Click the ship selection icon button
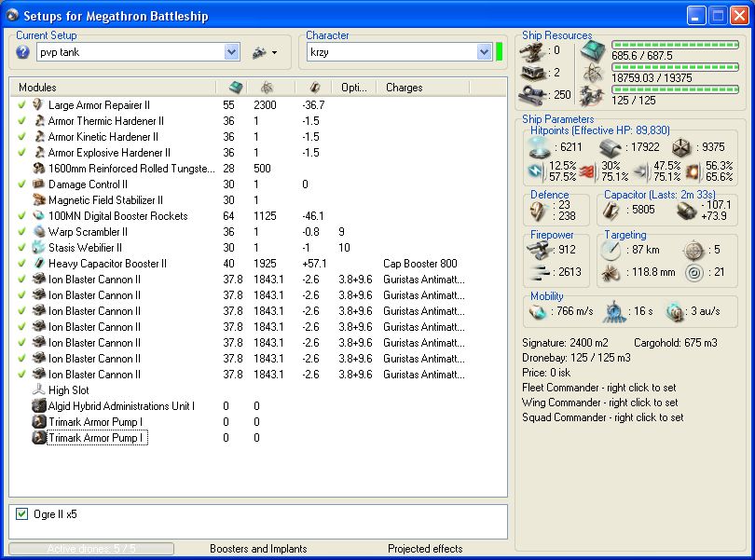755x560 pixels. pyautogui.click(x=259, y=52)
